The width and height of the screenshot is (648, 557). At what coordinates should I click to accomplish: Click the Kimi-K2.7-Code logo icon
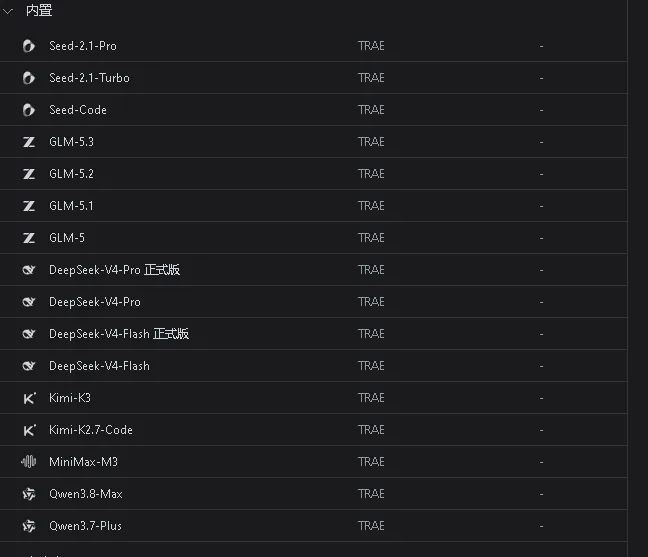point(29,430)
